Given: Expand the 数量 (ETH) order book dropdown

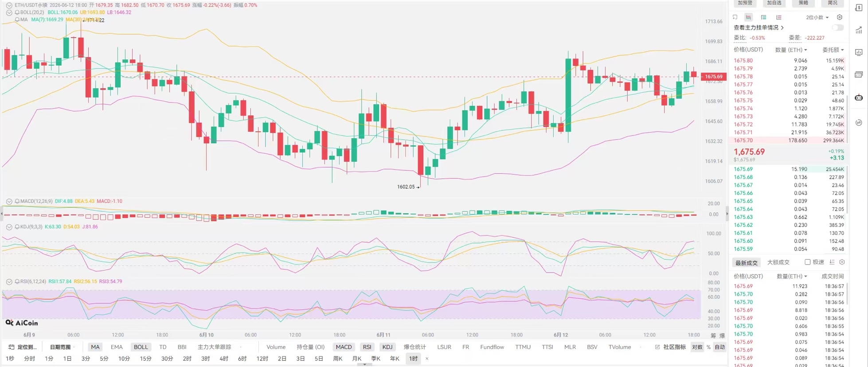Looking at the screenshot, I should [x=791, y=50].
